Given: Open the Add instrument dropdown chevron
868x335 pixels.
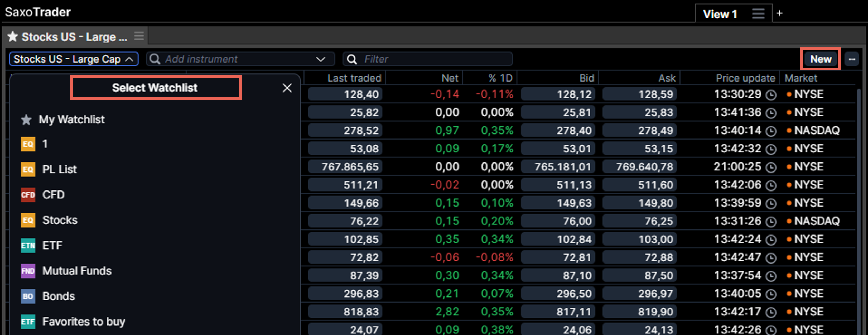Looking at the screenshot, I should point(322,59).
